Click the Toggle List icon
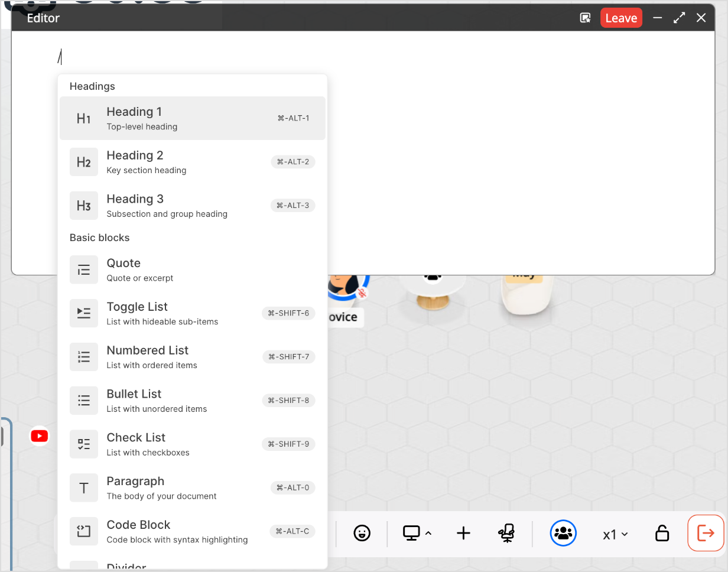The width and height of the screenshot is (728, 572). coord(84,314)
